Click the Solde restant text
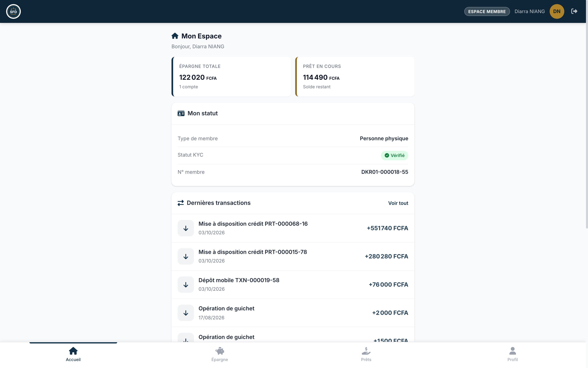Image resolution: width=588 pixels, height=368 pixels. 317,87
